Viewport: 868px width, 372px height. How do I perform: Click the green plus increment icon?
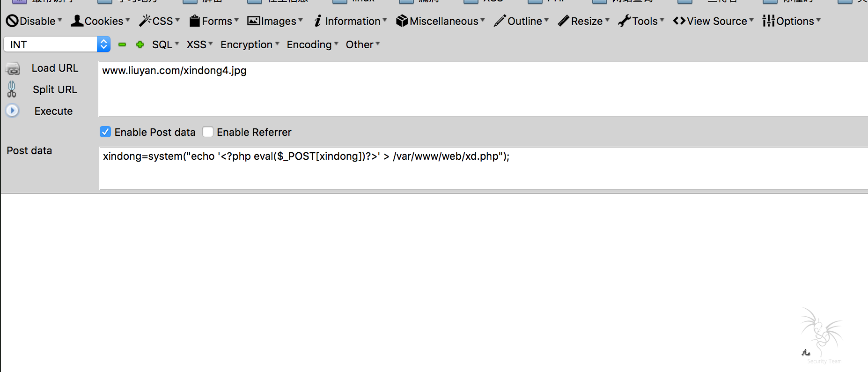(140, 45)
